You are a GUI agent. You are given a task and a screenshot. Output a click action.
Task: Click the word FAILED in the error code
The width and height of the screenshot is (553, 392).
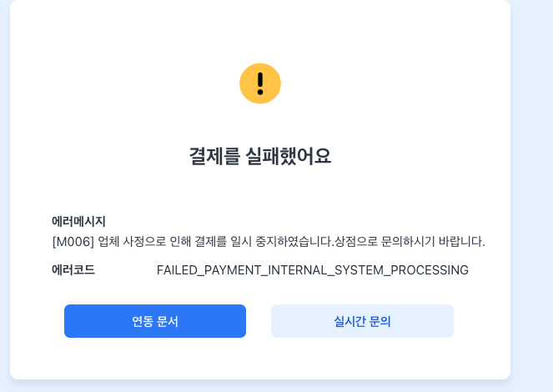click(177, 270)
